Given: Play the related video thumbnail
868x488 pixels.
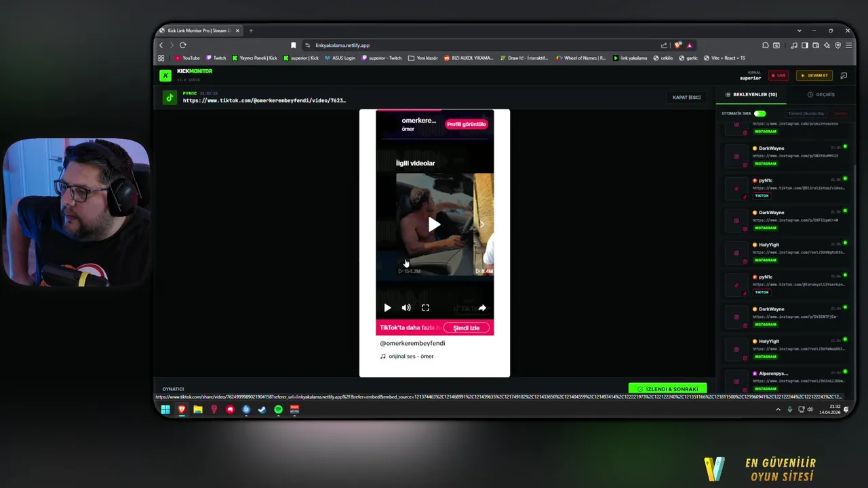Looking at the screenshot, I should (x=434, y=224).
